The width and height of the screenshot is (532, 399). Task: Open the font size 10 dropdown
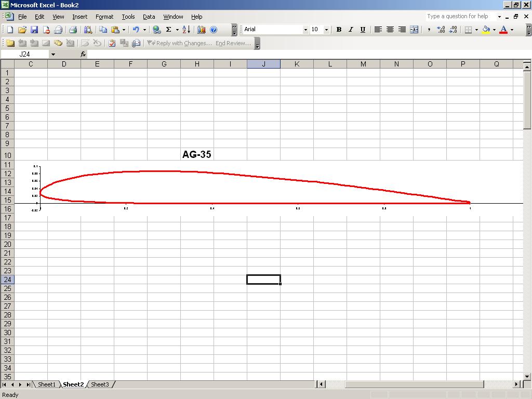click(326, 30)
